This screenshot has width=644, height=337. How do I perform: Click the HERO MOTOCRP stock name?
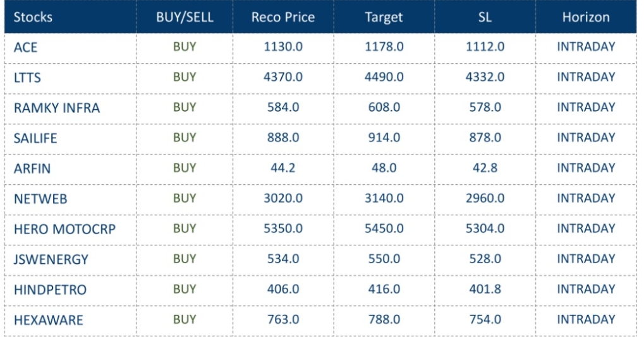click(64, 229)
